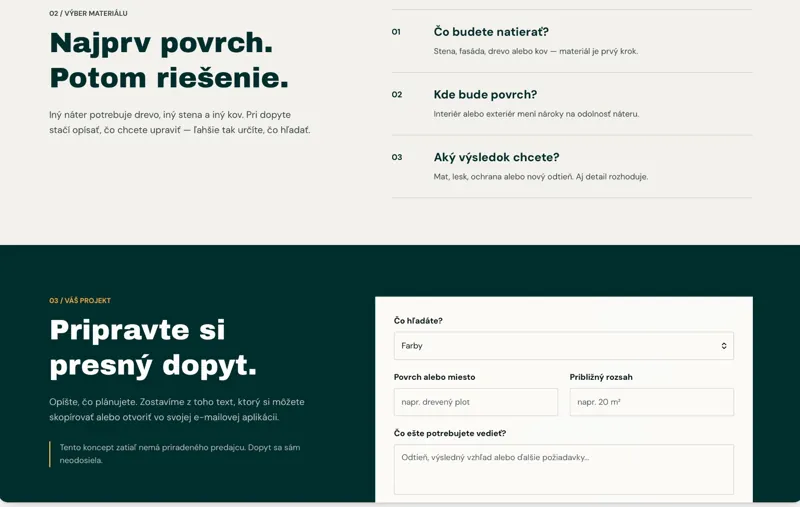Viewport: 800px width, 507px height.
Task: Click the 'Pripravte si presný dopyt.' heading
Action: 153,347
